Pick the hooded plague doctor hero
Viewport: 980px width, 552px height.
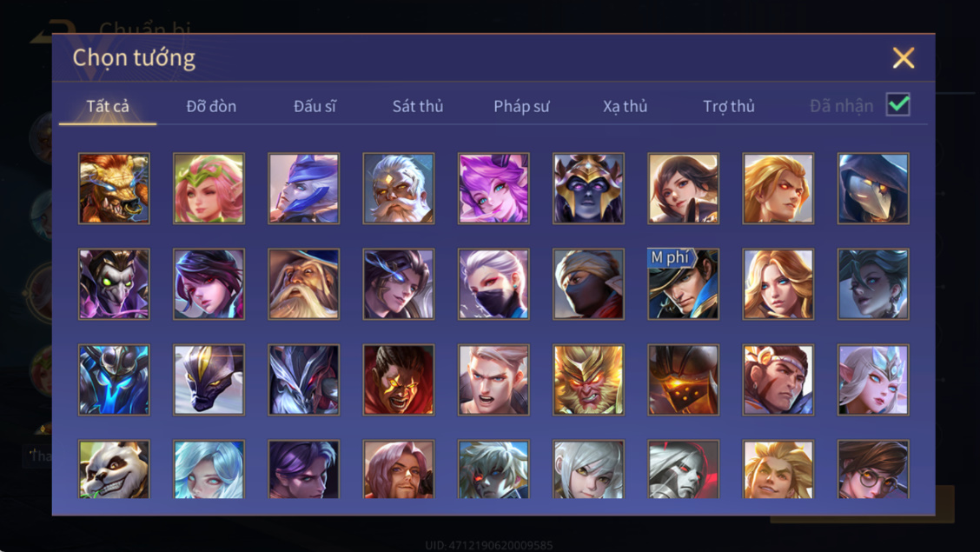873,188
